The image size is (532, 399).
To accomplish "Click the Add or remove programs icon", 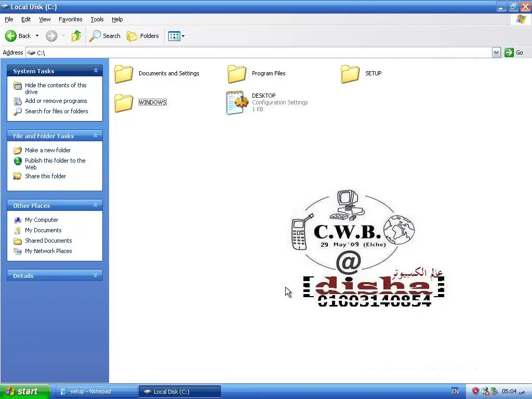I will 18,101.
